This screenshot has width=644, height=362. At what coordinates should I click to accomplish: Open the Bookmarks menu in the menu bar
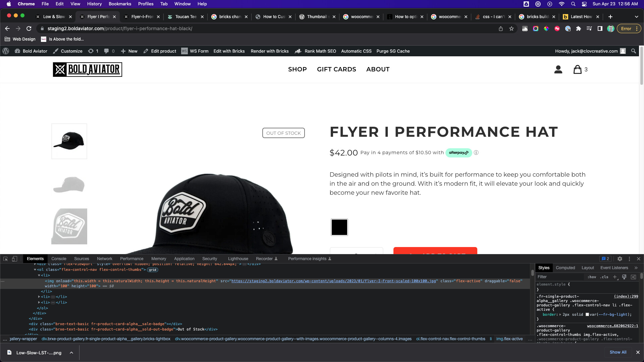point(120,4)
